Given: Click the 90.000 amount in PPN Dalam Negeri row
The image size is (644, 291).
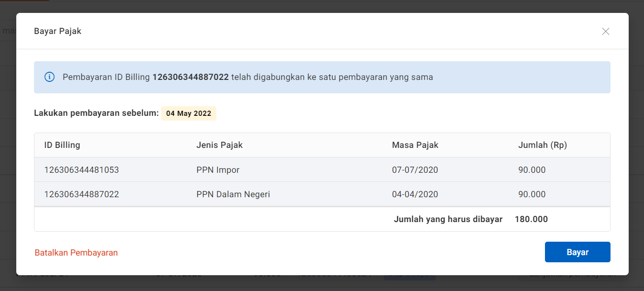Looking at the screenshot, I should click(x=532, y=194).
